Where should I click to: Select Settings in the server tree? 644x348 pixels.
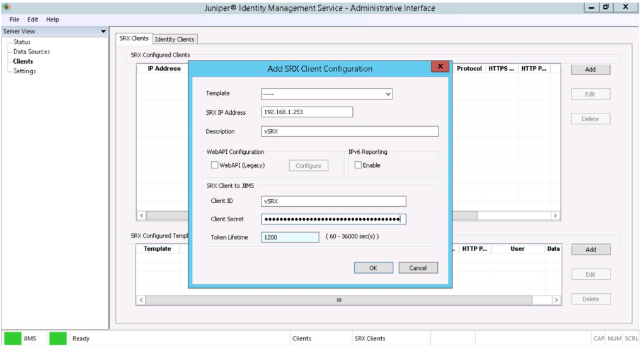click(x=25, y=71)
